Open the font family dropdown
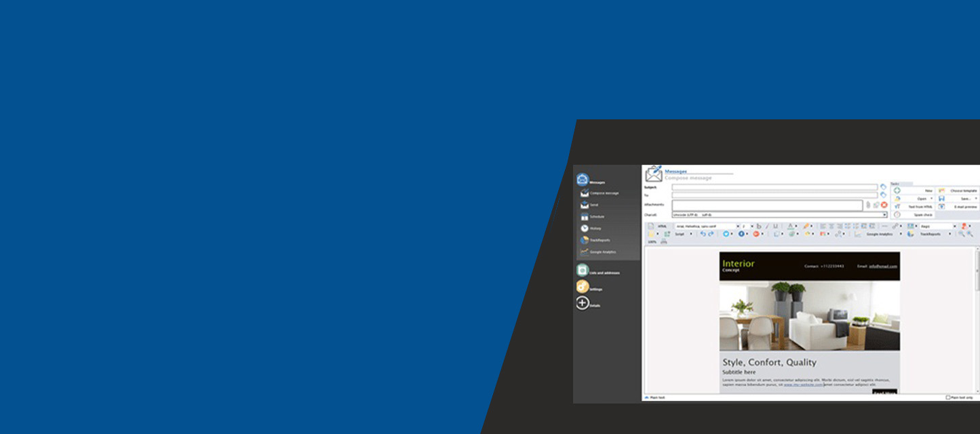This screenshot has height=434, width=980. [x=706, y=226]
